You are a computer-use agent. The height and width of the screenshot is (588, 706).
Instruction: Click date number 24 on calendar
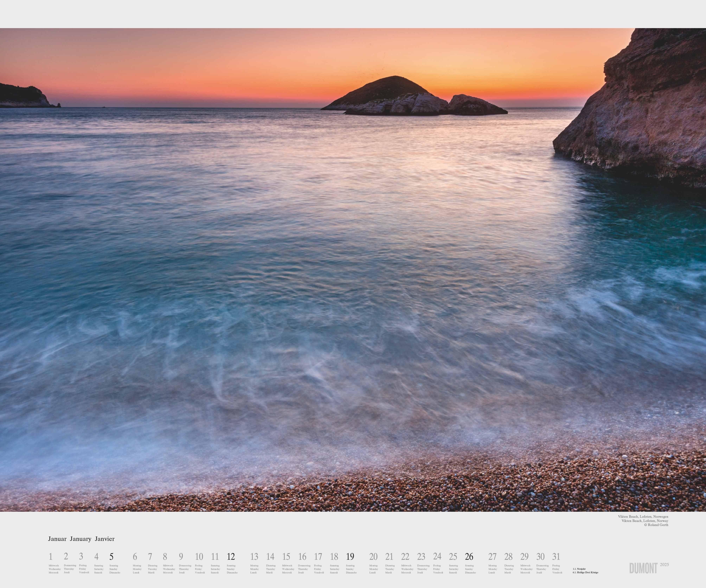pyautogui.click(x=437, y=556)
